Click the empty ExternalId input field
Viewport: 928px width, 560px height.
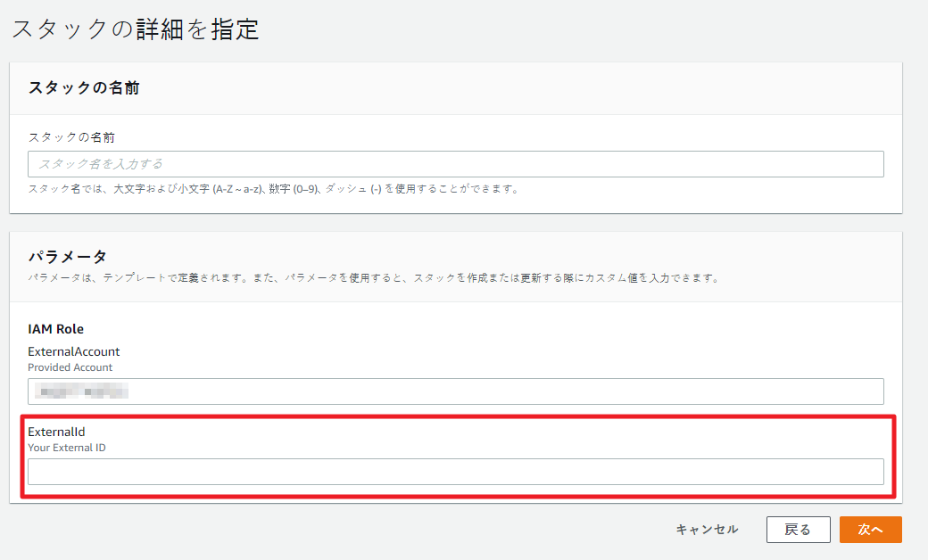(x=455, y=472)
